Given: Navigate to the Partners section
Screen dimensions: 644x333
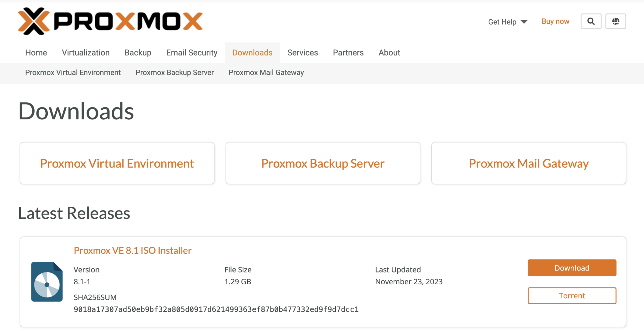Looking at the screenshot, I should (348, 52).
